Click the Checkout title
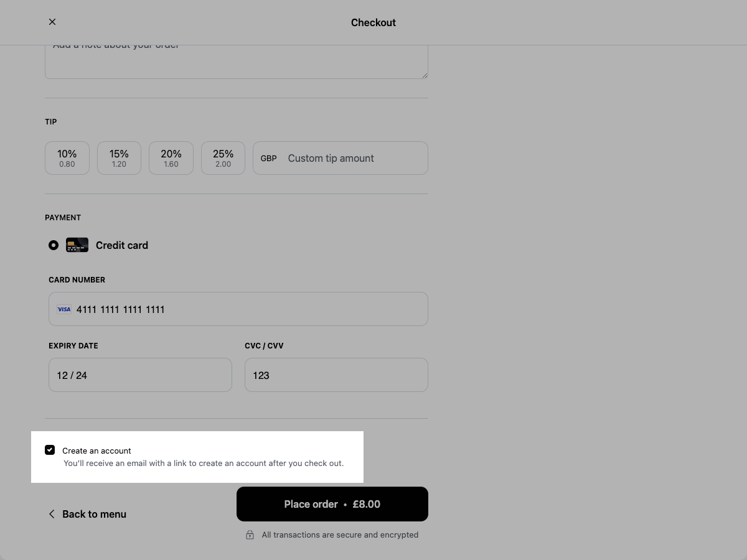747x560 pixels. point(373,22)
